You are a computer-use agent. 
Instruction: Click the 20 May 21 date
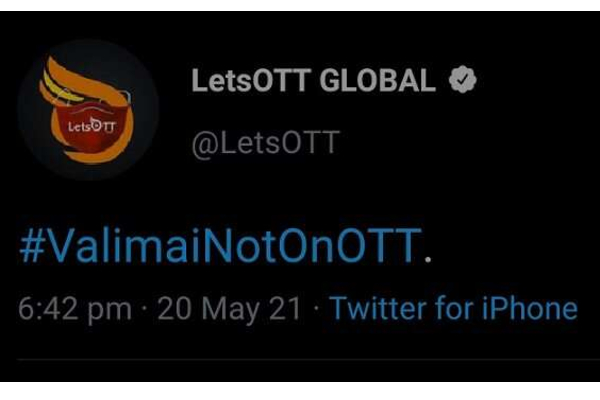pyautogui.click(x=232, y=308)
